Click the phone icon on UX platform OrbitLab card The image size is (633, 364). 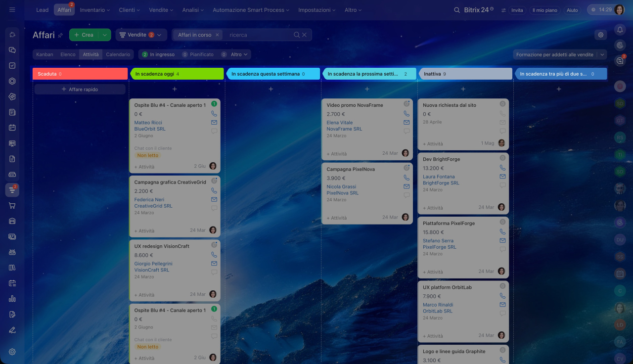point(502,296)
